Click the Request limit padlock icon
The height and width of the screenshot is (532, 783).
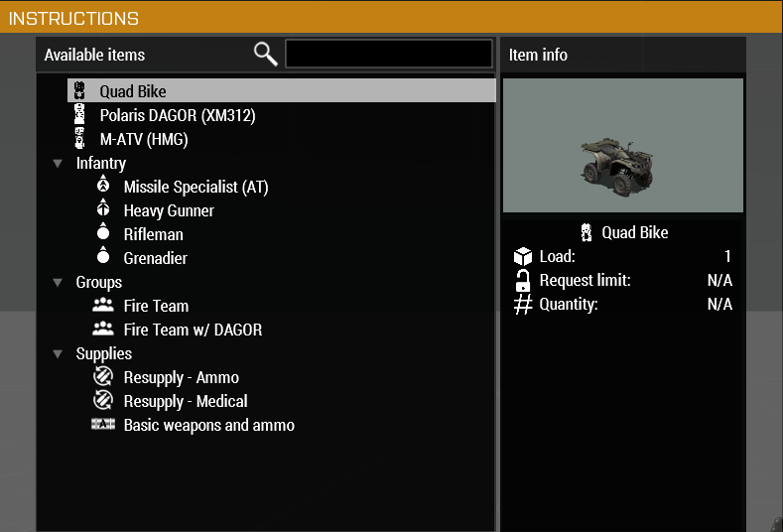[x=523, y=280]
